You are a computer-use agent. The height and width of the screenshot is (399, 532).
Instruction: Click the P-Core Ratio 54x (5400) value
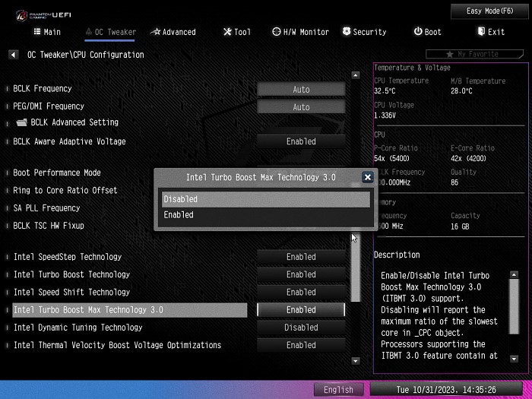pyautogui.click(x=392, y=158)
